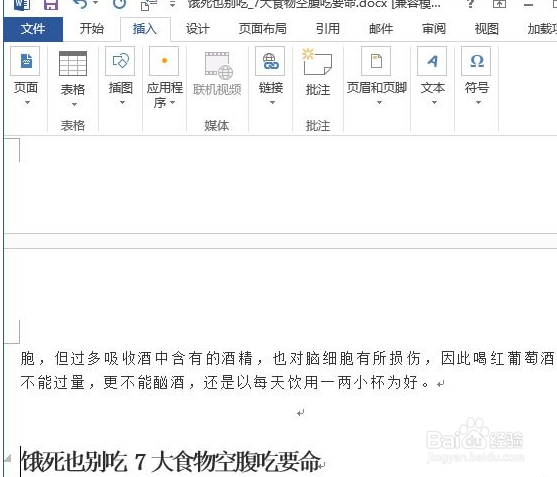Switch to the 视图 ribbon tab
Image resolution: width=557 pixels, height=477 pixels.
pyautogui.click(x=487, y=29)
